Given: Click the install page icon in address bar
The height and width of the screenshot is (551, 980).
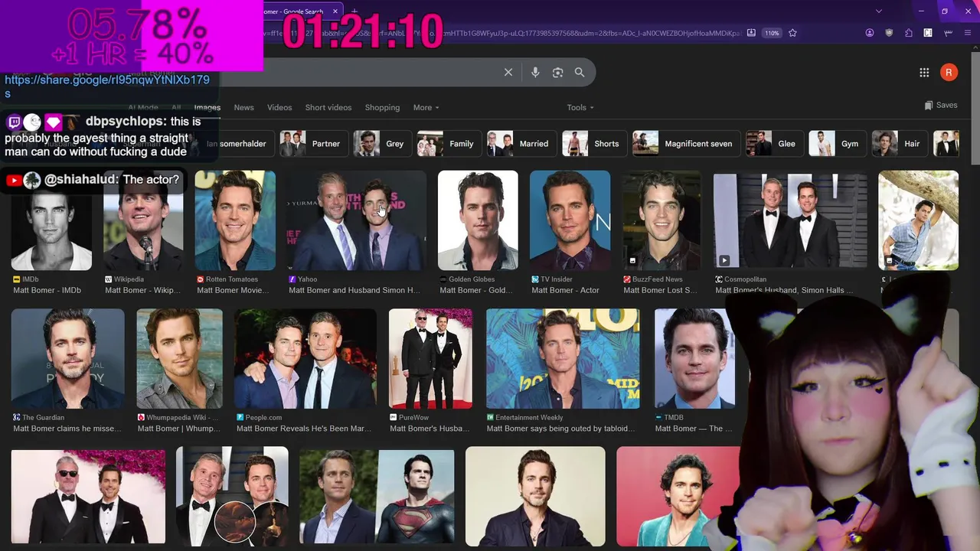Looking at the screenshot, I should click(x=751, y=33).
